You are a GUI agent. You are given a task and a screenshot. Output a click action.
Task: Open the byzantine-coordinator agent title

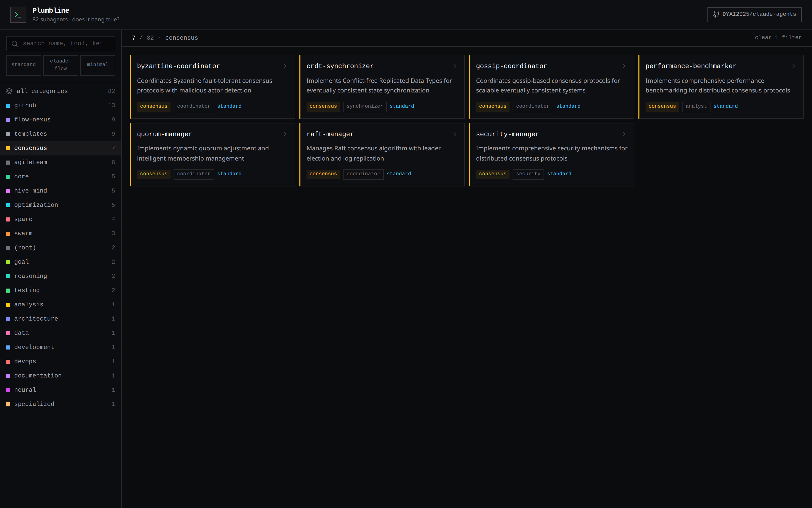[178, 66]
